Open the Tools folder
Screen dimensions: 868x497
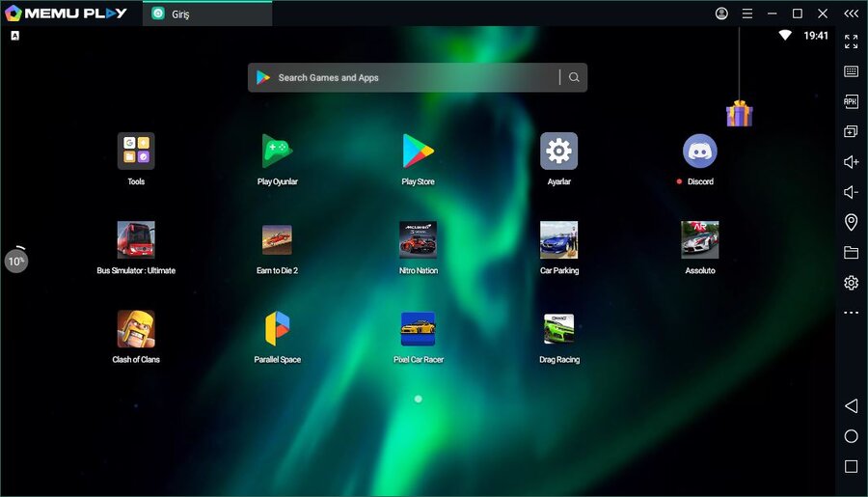click(136, 151)
